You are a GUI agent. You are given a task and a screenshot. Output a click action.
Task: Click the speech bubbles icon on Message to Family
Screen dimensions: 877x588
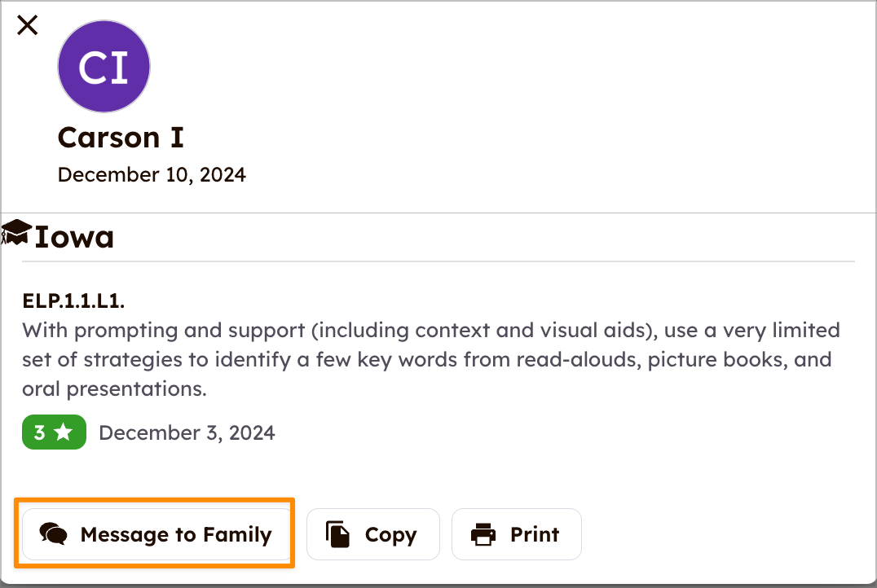click(x=54, y=534)
